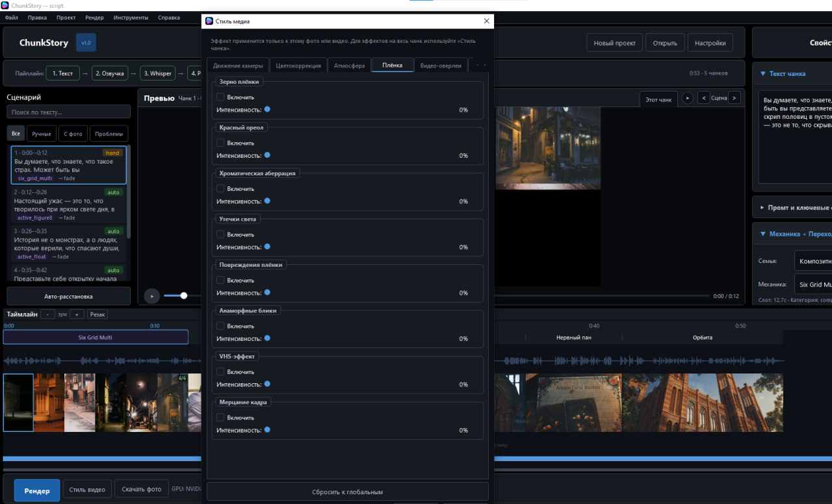Click the v1.0 version badge
The width and height of the screenshot is (832, 504).
coord(86,42)
